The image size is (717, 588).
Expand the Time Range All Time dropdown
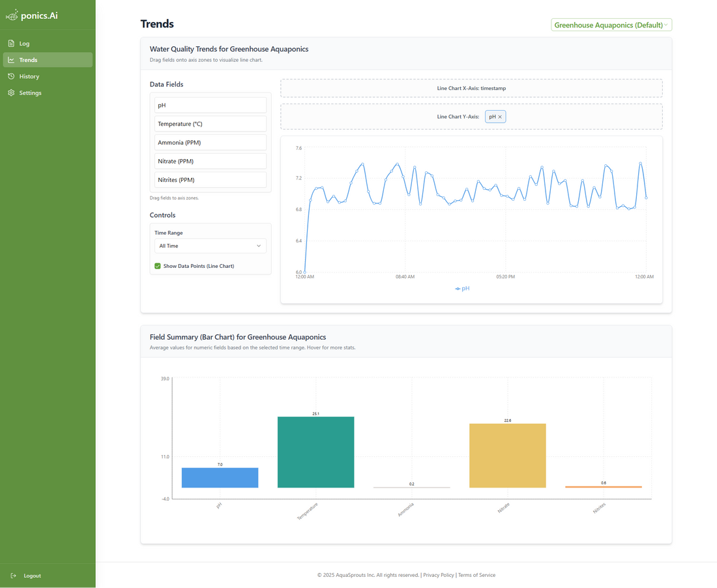point(210,246)
